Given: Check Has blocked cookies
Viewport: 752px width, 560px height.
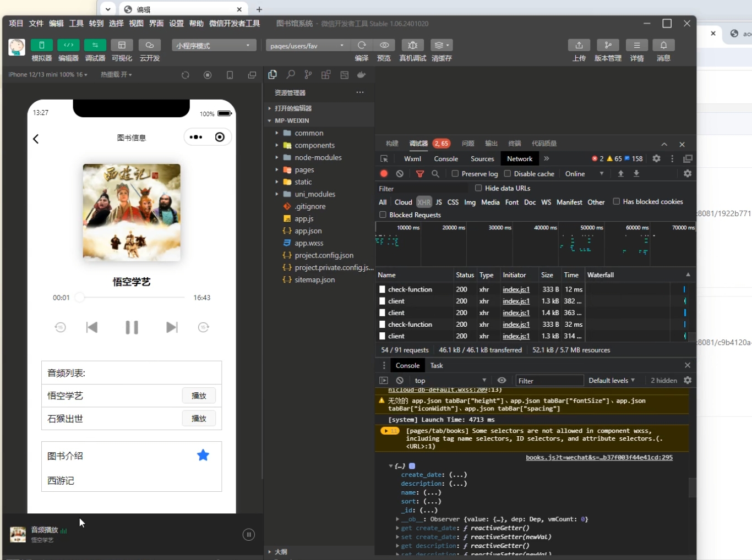Looking at the screenshot, I should [617, 201].
